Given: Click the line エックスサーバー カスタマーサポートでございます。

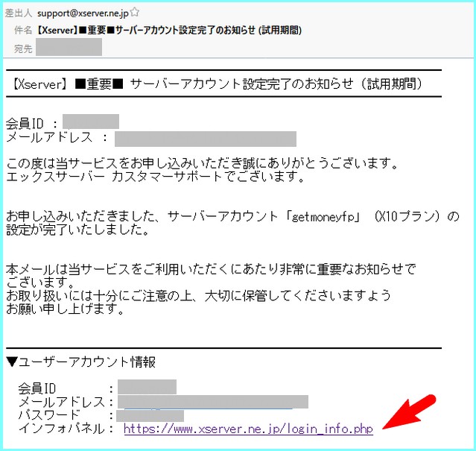Looking at the screenshot, I should point(155,177).
